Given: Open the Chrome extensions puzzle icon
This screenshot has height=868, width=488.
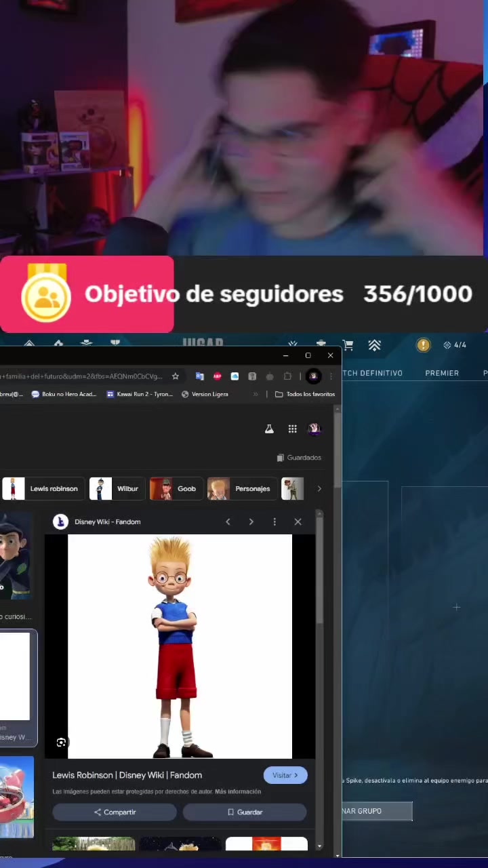Looking at the screenshot, I should pos(287,376).
